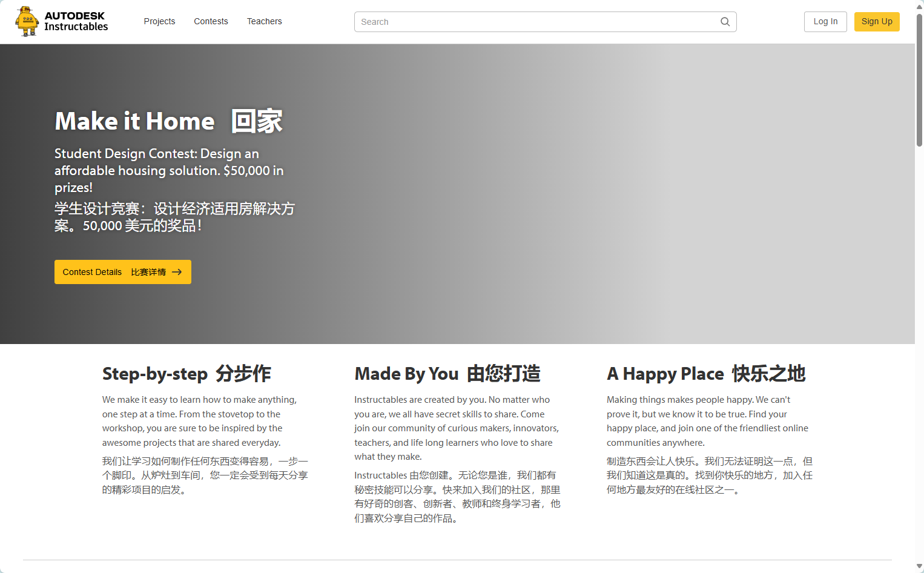
Task: Click the arrow icon in Contest Details button
Action: click(177, 272)
